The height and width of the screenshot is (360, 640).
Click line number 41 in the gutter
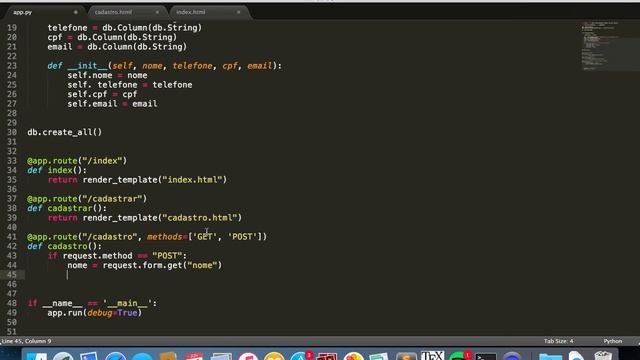[x=12, y=237]
